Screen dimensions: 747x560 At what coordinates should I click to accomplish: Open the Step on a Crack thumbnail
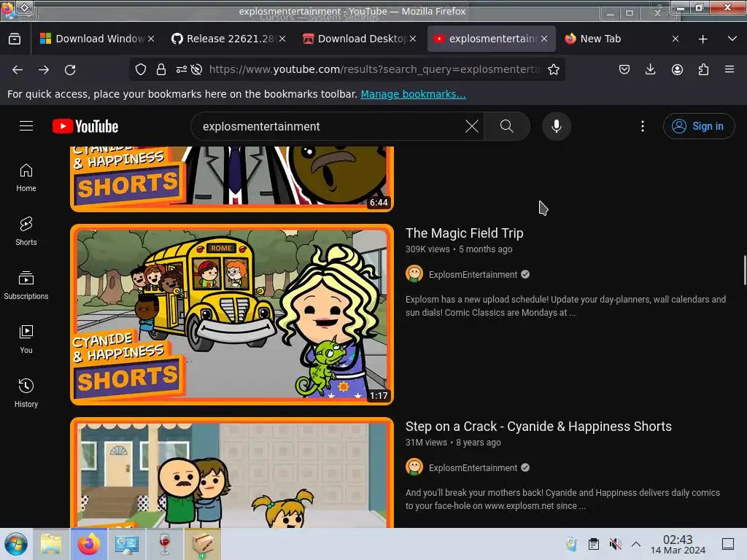pyautogui.click(x=232, y=472)
